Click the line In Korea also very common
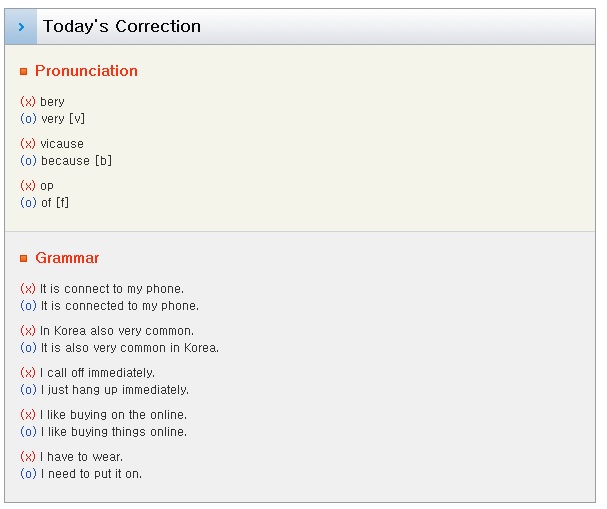Viewport: 607px width, 509px height. pos(117,331)
